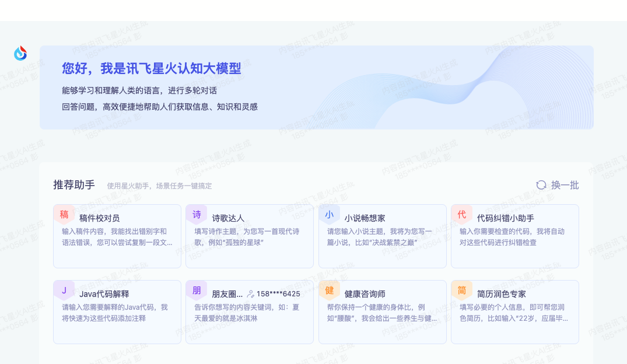The height and width of the screenshot is (364, 627).
Task: Click the author user icon beside 158****6425
Action: [250, 294]
